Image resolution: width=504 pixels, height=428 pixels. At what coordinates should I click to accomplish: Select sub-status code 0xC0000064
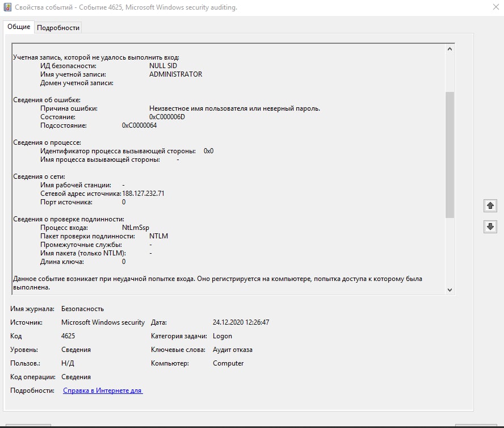139,125
